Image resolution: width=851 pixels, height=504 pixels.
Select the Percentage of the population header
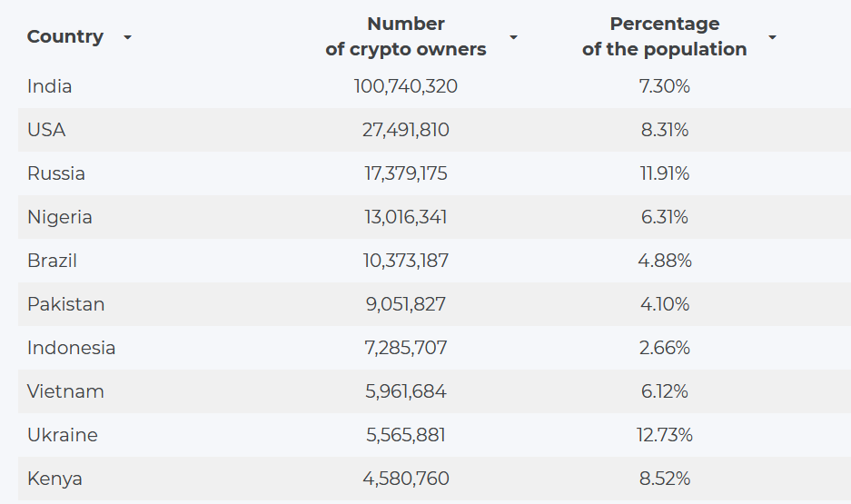pyautogui.click(x=664, y=37)
